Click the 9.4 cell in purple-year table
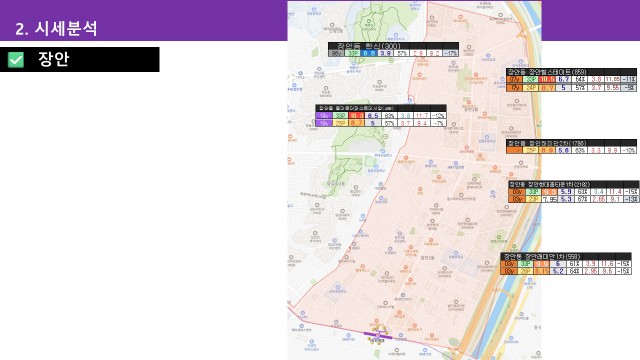 click(422, 123)
